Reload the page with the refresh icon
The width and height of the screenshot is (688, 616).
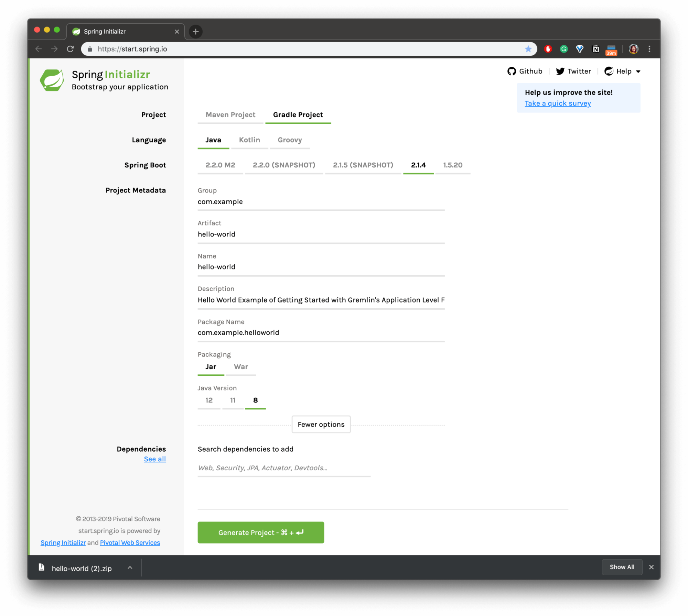click(x=70, y=49)
